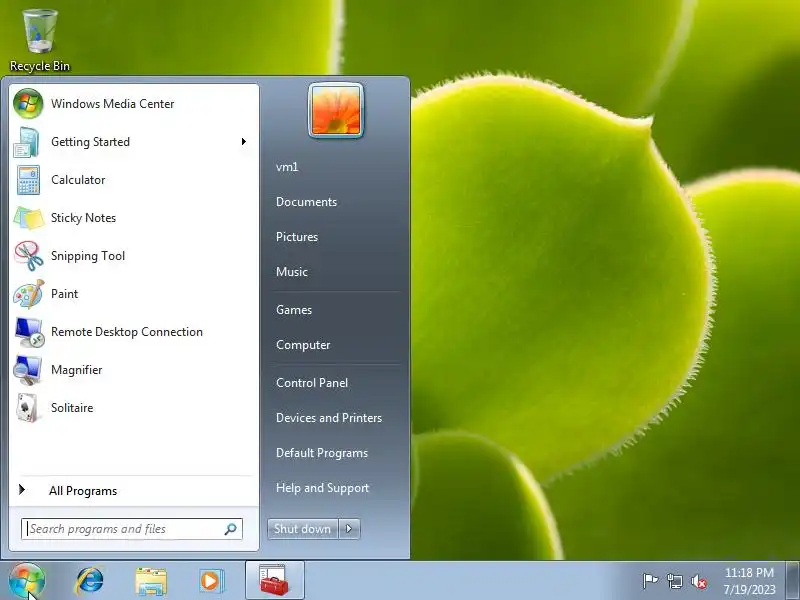
Task: Open Music library
Action: point(291,272)
